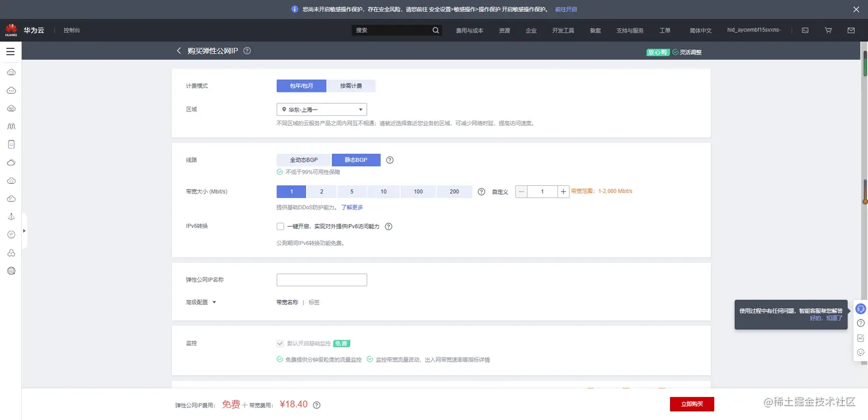Click the Huawei Cloud logo

pyautogui.click(x=25, y=30)
